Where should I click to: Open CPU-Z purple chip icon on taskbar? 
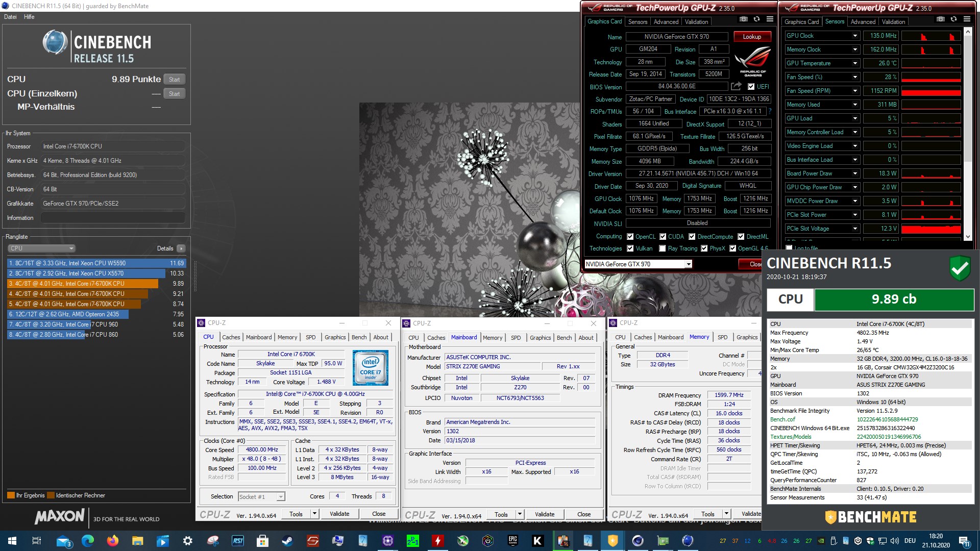pos(387,541)
